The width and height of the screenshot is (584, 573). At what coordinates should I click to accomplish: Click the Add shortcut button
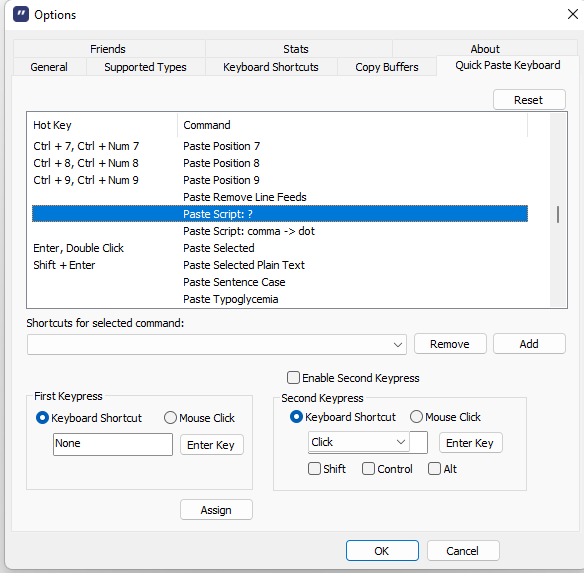529,344
